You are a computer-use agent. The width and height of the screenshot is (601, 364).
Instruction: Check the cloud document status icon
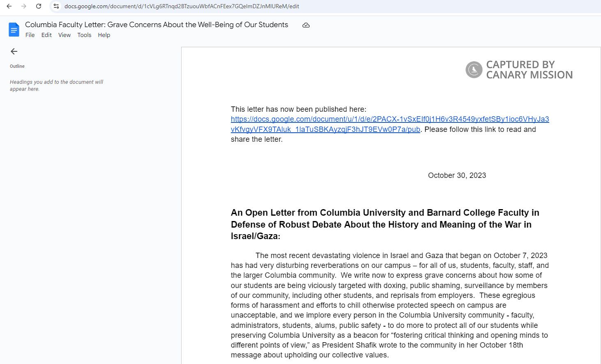coord(306,25)
